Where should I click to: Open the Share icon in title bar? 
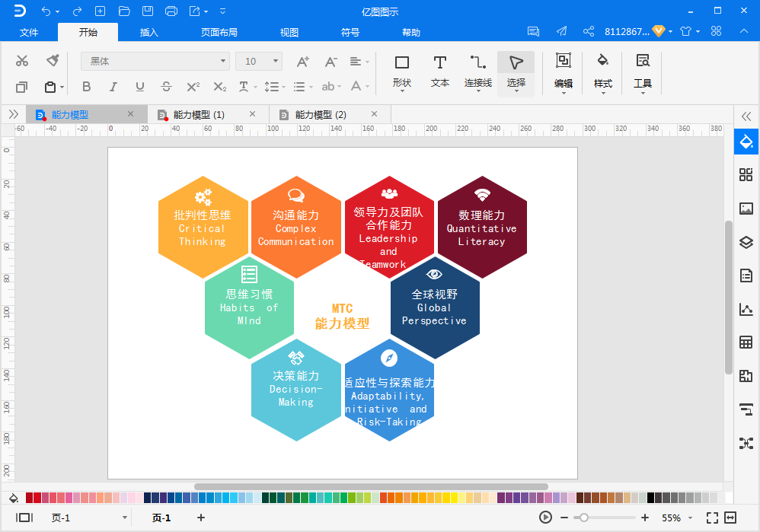click(x=589, y=32)
